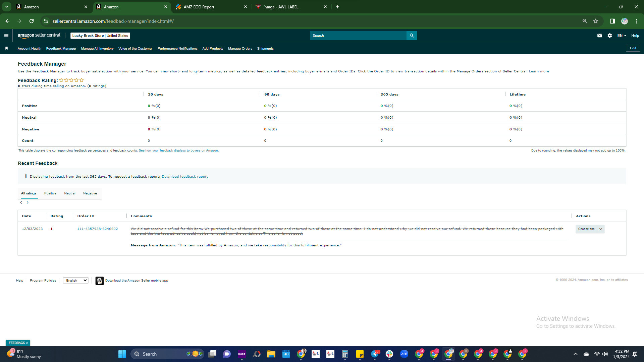The height and width of the screenshot is (362, 644).
Task: Open the Chrome side panel
Action: (612, 21)
